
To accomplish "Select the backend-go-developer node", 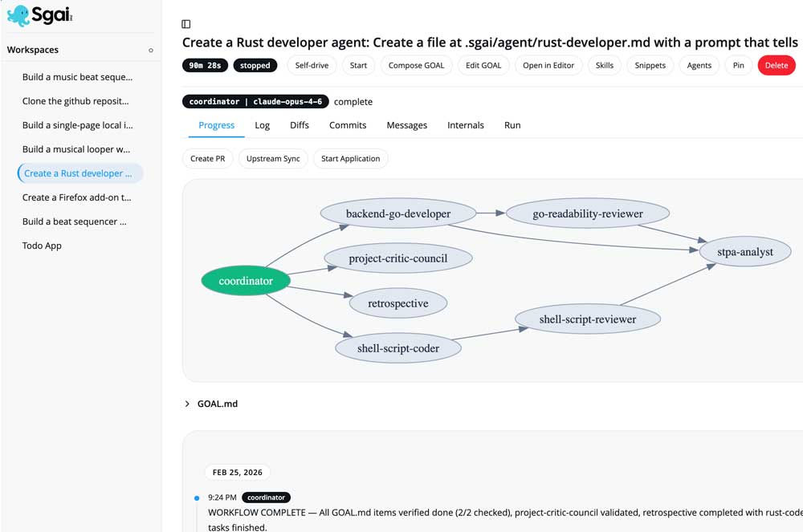I will coord(398,213).
